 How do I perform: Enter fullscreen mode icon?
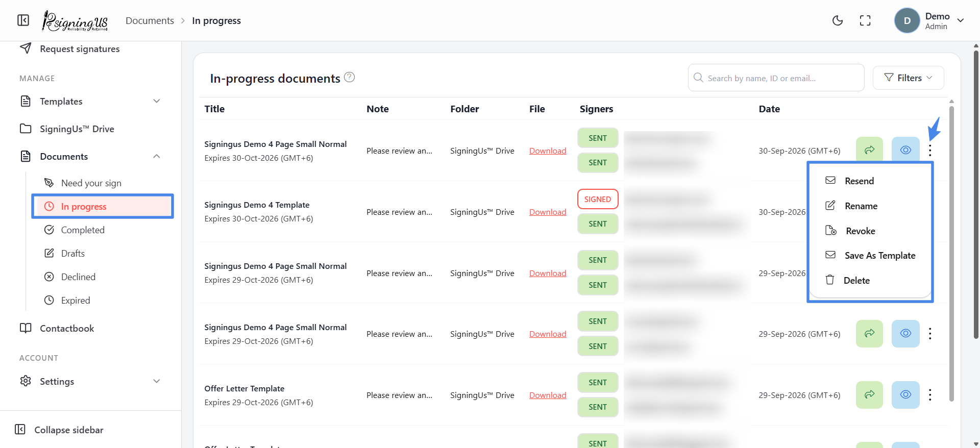pyautogui.click(x=865, y=20)
